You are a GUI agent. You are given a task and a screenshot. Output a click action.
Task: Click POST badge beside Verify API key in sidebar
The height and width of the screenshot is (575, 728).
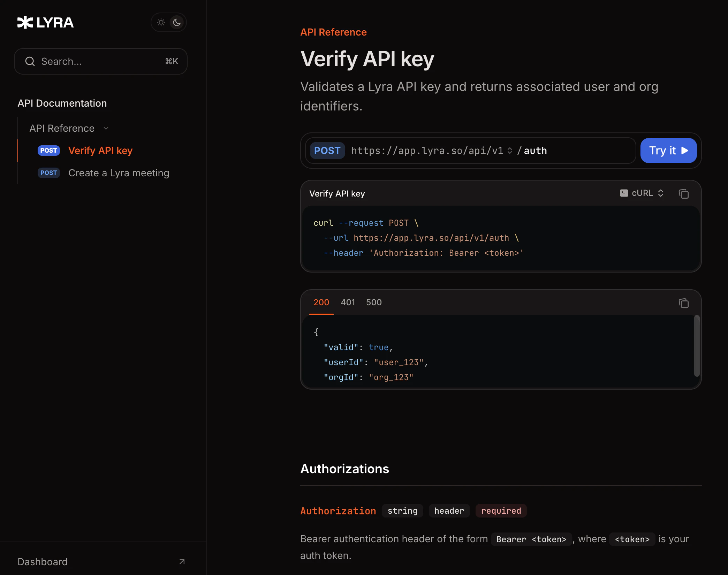(x=49, y=151)
